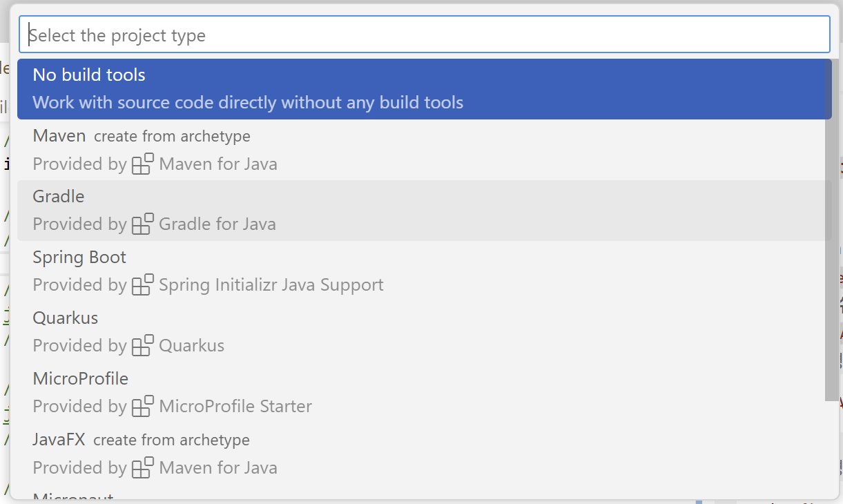Image resolution: width=843 pixels, height=504 pixels.
Task: Click extension icon in the JavaFX row
Action: coord(142,467)
